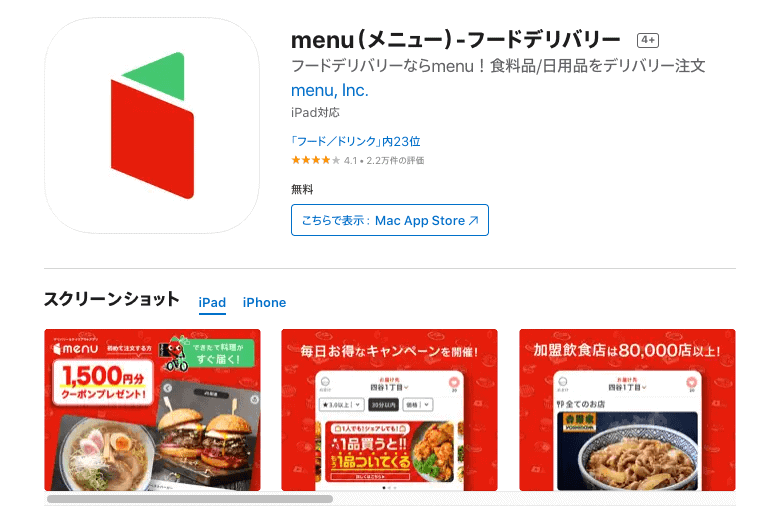The width and height of the screenshot is (773, 531).
Task: Click the arrow icon in Mac App Store button
Action: pos(473,220)
